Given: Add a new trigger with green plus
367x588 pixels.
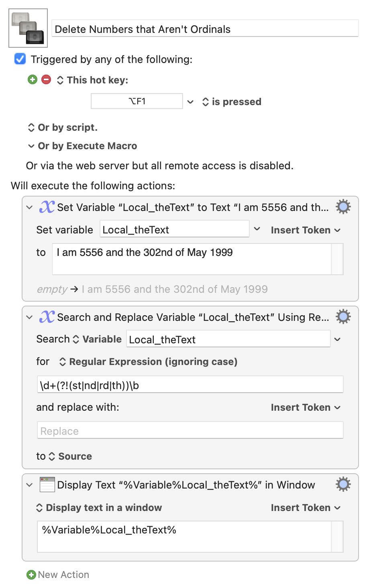Looking at the screenshot, I should [33, 79].
